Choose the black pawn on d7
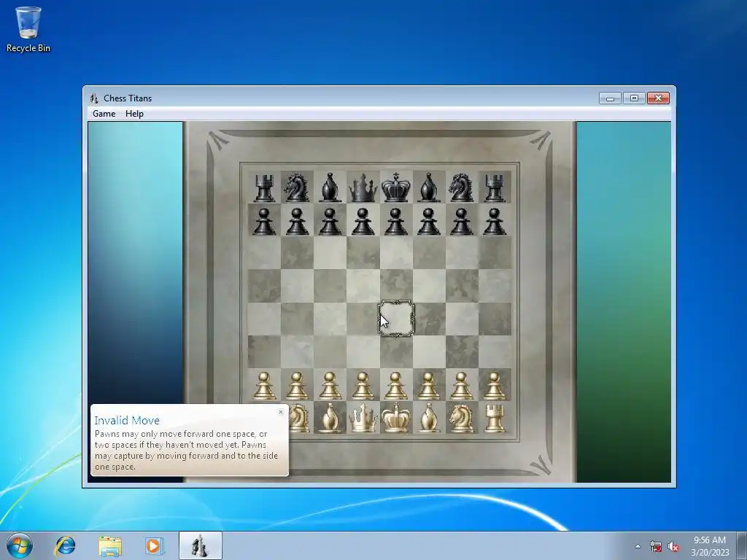The image size is (747, 560). point(363,222)
